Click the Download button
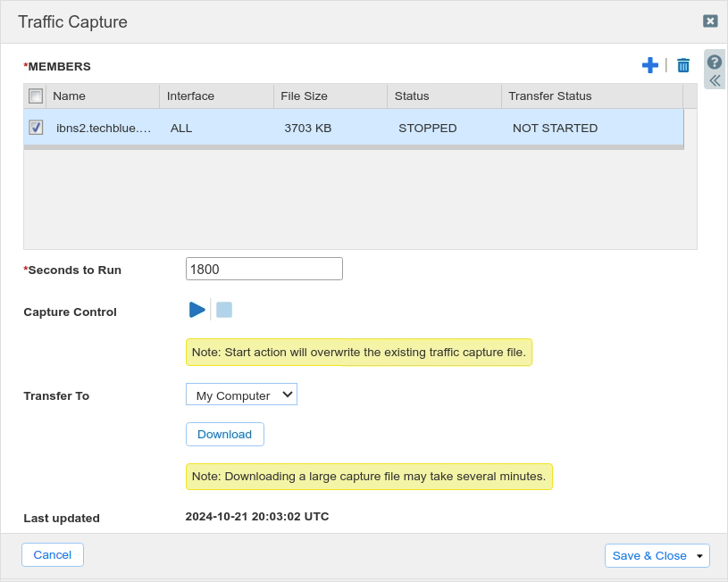Screen dimensions: 728x582 [225, 435]
